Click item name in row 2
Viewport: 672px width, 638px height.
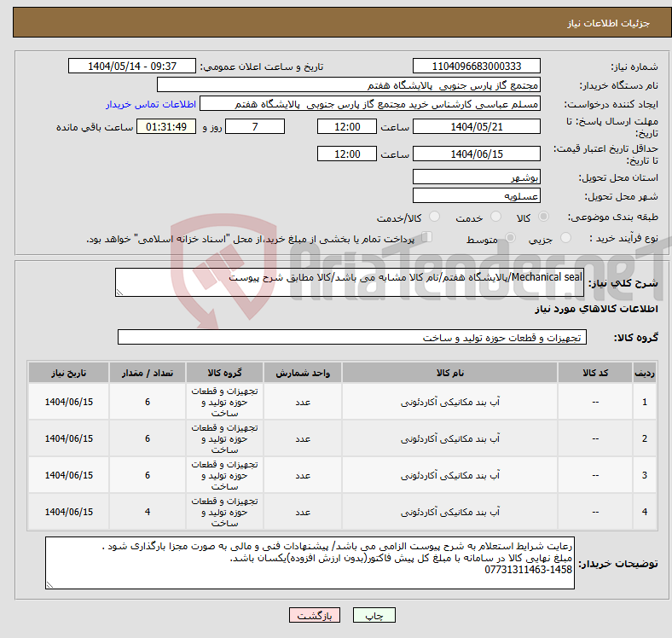tap(449, 438)
